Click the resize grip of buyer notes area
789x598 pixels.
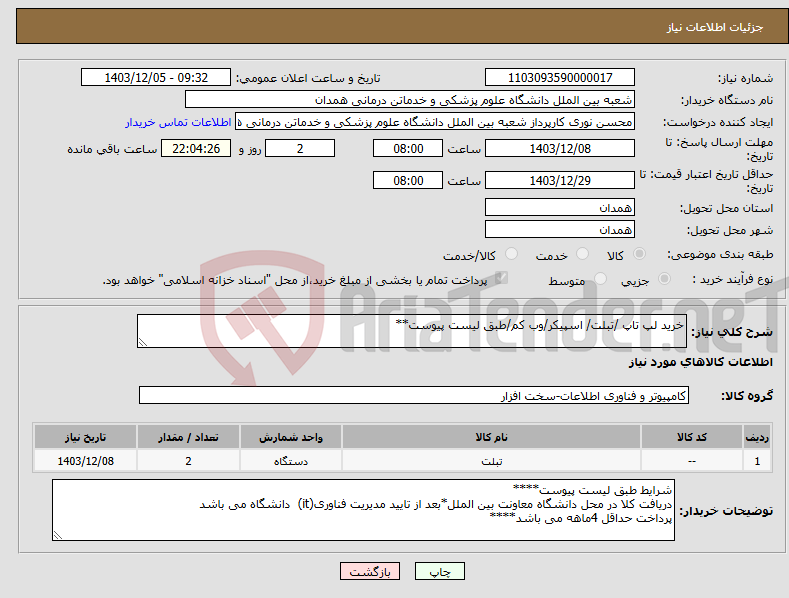point(58,536)
